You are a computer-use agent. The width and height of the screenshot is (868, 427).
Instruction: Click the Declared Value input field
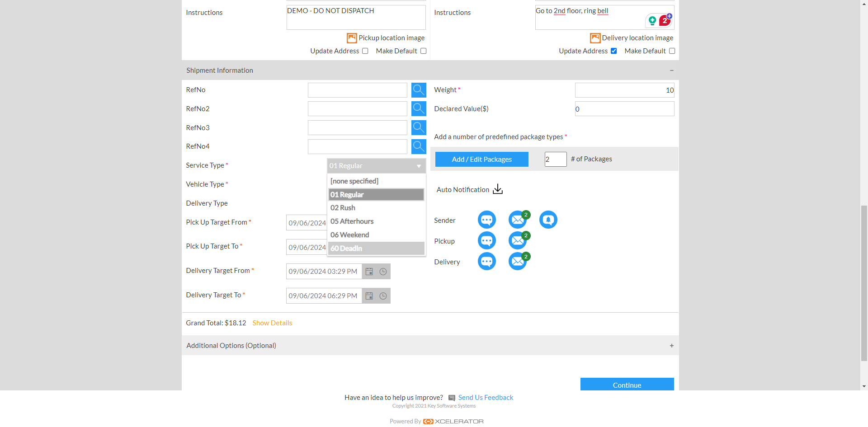625,108
